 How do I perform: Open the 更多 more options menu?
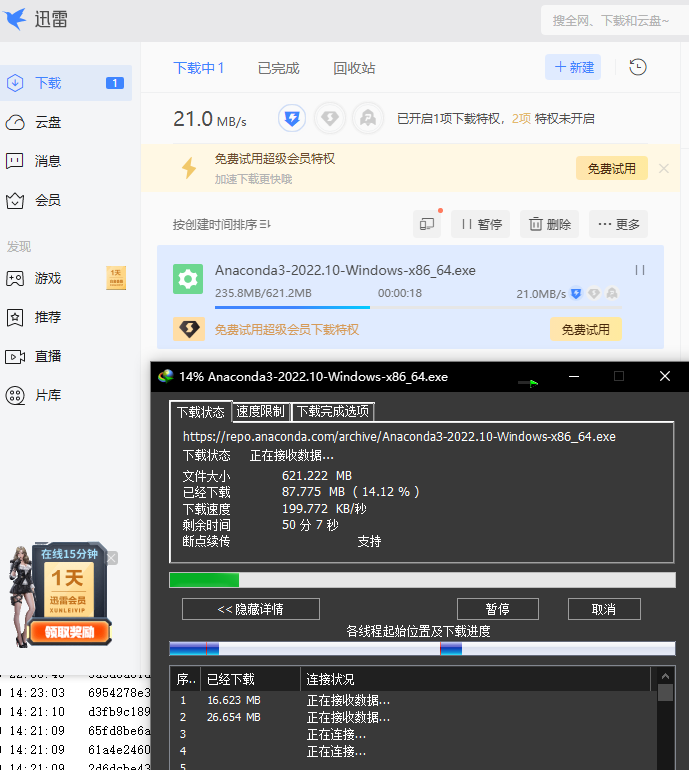pos(618,224)
